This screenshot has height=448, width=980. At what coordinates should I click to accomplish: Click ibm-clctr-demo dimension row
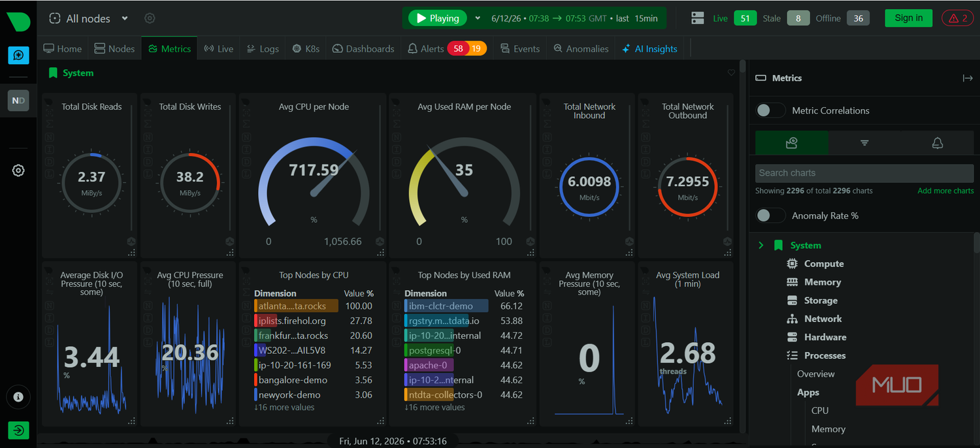(x=464, y=306)
